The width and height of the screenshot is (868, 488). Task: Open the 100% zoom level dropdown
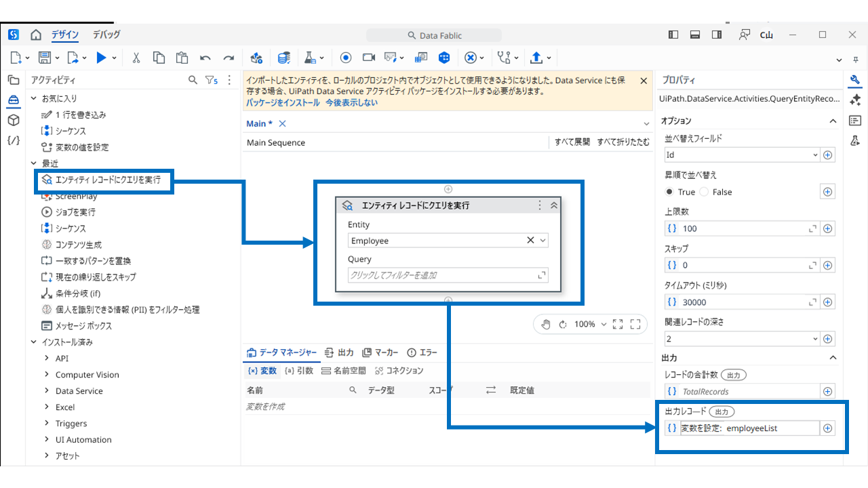pos(589,324)
